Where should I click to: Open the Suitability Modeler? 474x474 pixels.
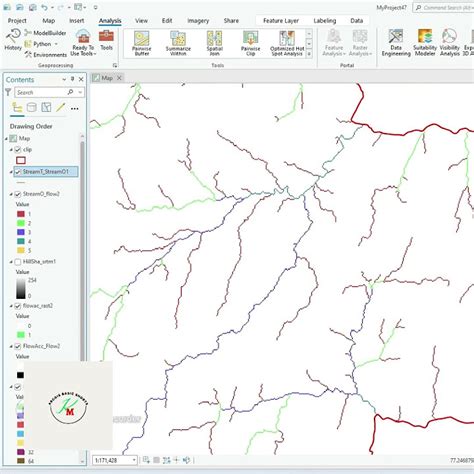click(425, 42)
